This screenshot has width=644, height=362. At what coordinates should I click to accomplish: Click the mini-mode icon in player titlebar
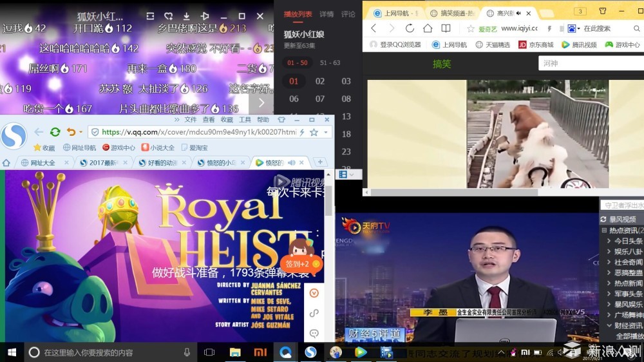[x=150, y=16]
